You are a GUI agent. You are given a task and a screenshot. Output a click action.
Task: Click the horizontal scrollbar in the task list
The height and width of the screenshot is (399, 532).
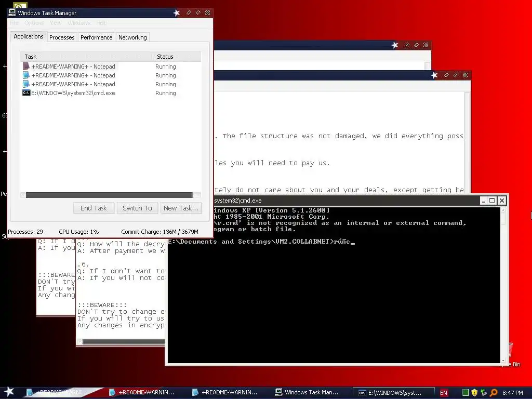(109, 195)
